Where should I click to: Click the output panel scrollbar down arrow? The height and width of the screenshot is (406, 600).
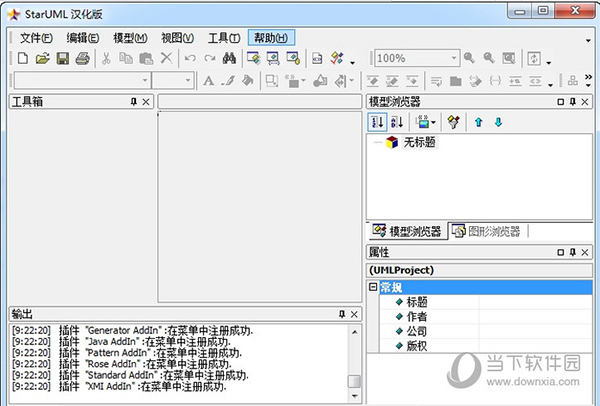pyautogui.click(x=354, y=396)
